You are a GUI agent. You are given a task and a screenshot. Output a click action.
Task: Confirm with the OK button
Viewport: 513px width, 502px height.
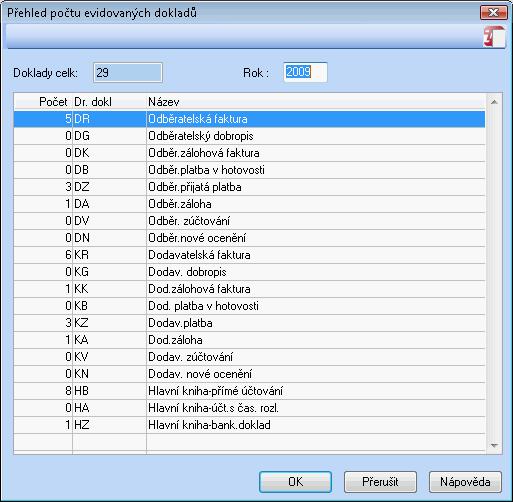coord(295,482)
